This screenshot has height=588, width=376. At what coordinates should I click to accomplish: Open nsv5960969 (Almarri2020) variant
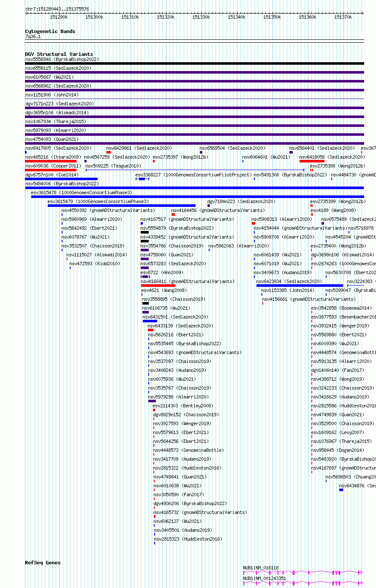click(x=92, y=220)
